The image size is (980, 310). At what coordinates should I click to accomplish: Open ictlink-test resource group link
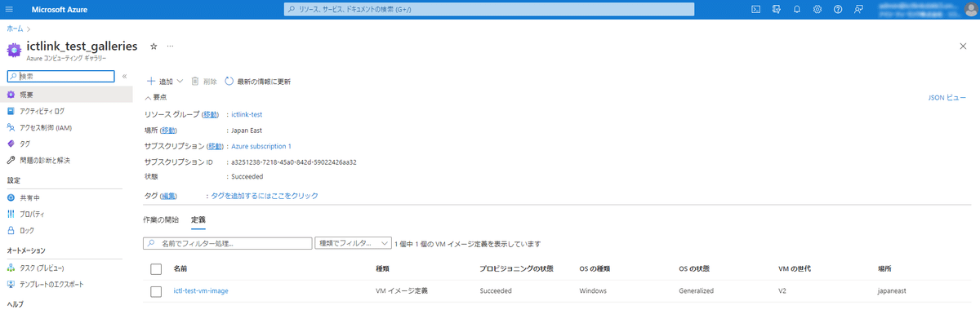[x=247, y=115]
